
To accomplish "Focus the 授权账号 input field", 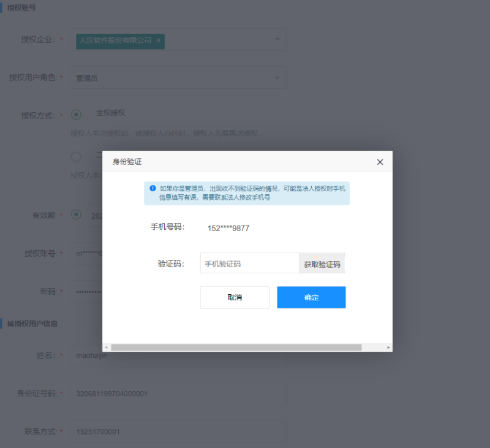I will coord(86,253).
